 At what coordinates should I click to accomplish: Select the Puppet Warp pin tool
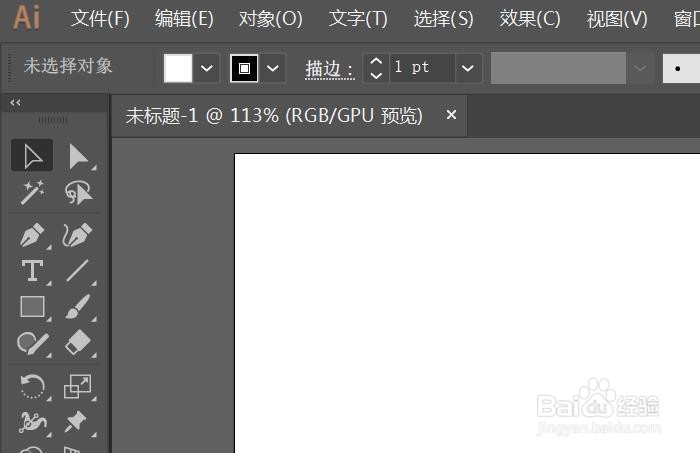coord(76,422)
